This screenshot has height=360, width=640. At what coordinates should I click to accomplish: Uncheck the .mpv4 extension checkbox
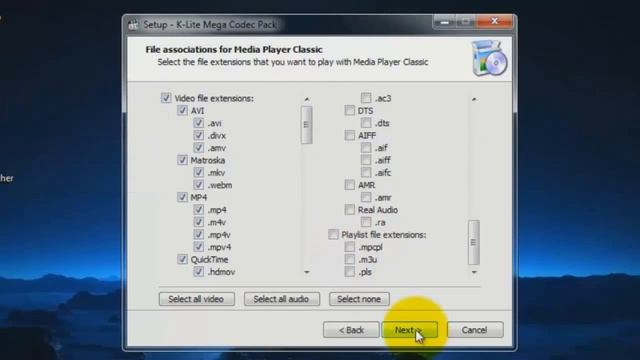[198, 247]
